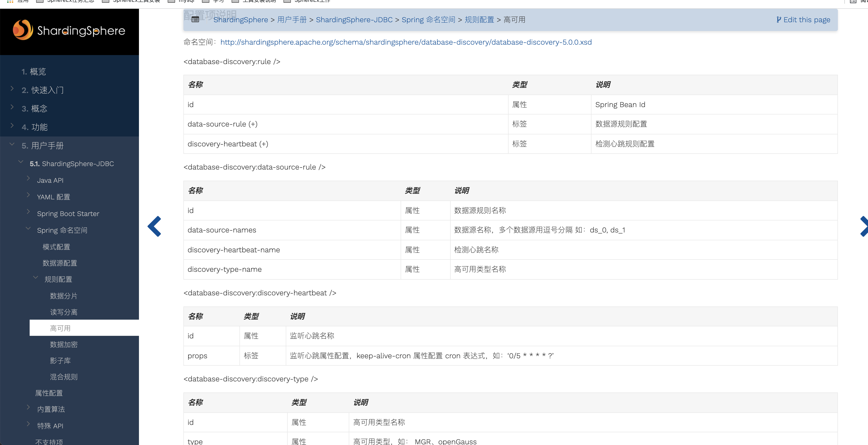Open 数据加密 sidebar page
The height and width of the screenshot is (445, 868).
[x=64, y=344]
